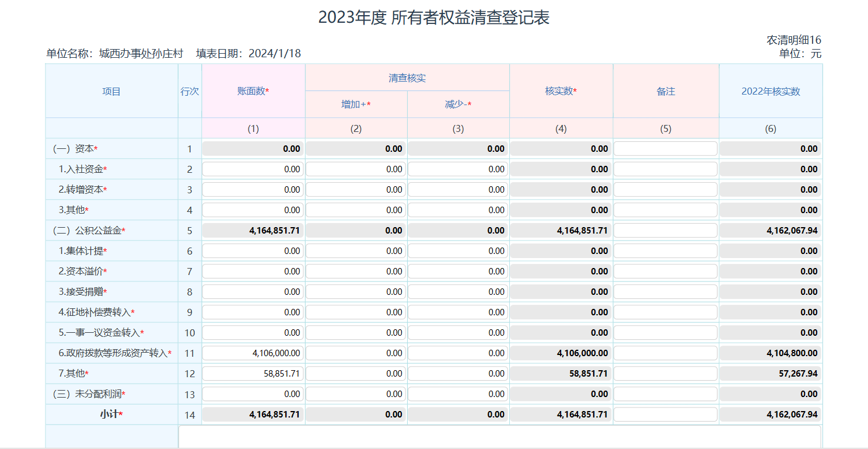Click 增加 field for 4.征地补偿费转入 row
868x449 pixels.
[356, 312]
